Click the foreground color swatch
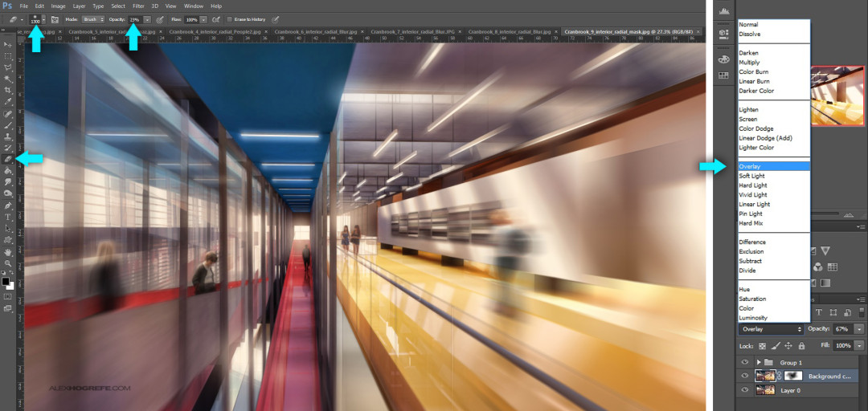The height and width of the screenshot is (411, 868). [6, 282]
